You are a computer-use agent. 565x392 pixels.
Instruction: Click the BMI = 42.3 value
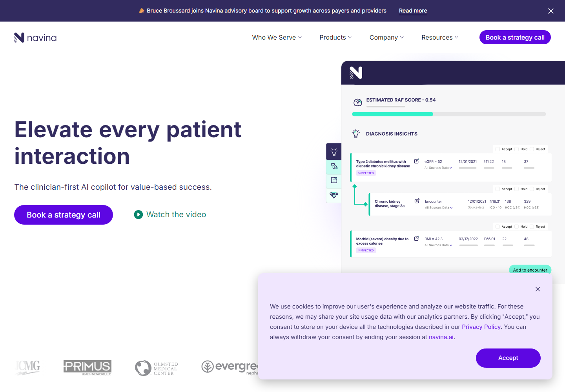coord(434,239)
